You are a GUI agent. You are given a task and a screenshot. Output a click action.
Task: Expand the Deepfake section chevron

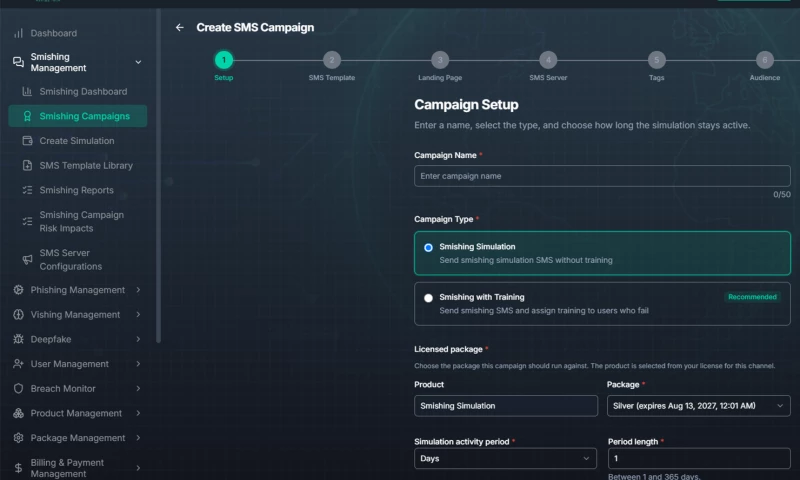[138, 339]
